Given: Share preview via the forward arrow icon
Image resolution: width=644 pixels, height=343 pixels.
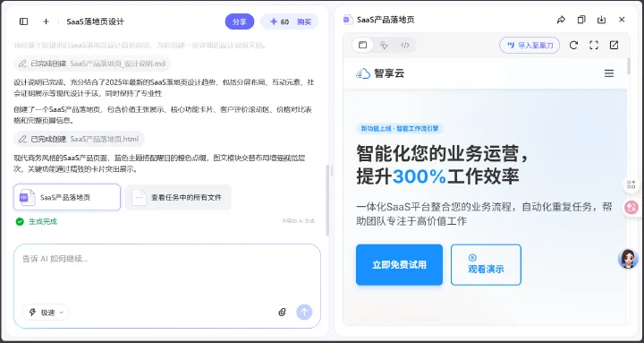Looking at the screenshot, I should coord(561,20).
